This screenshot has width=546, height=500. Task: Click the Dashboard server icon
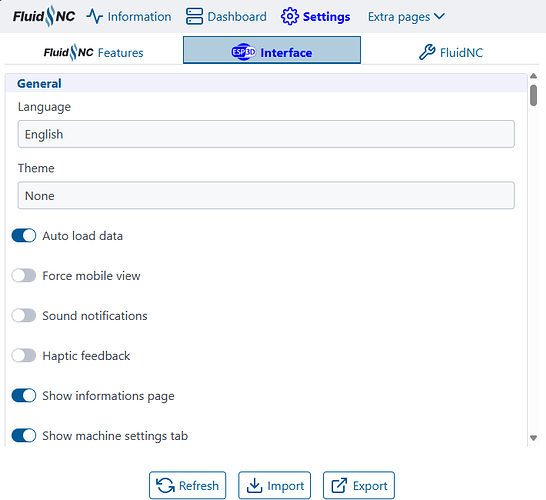tap(194, 16)
